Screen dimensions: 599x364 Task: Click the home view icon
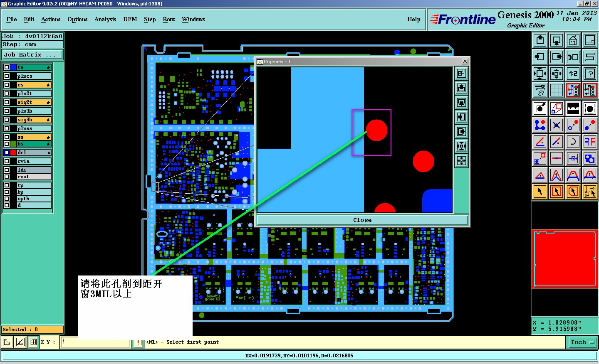click(573, 40)
